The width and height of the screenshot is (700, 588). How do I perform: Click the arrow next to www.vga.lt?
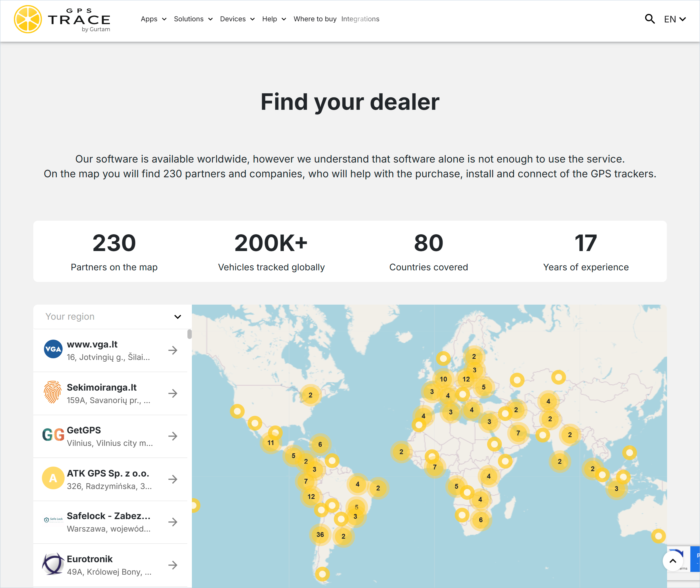173,350
